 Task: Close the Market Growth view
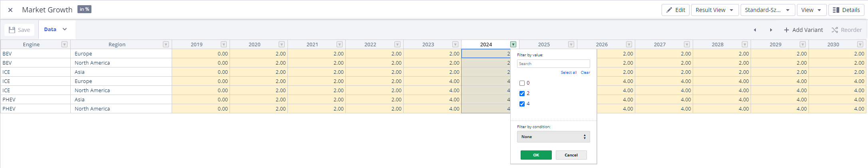10,10
